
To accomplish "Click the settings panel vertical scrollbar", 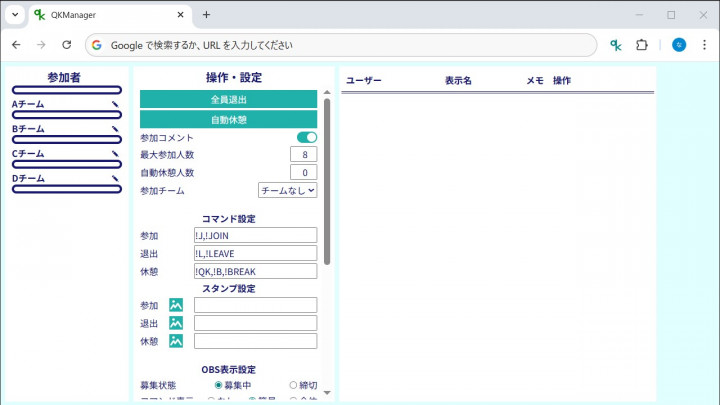I will 327,180.
